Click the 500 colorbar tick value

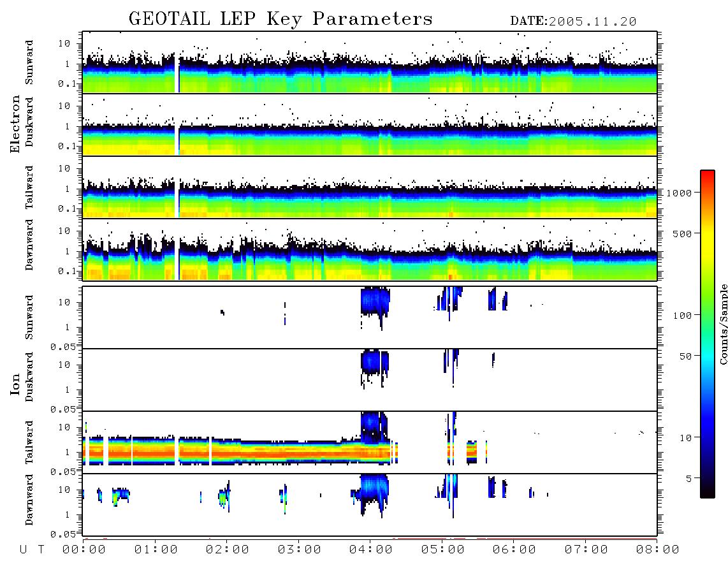(682, 234)
